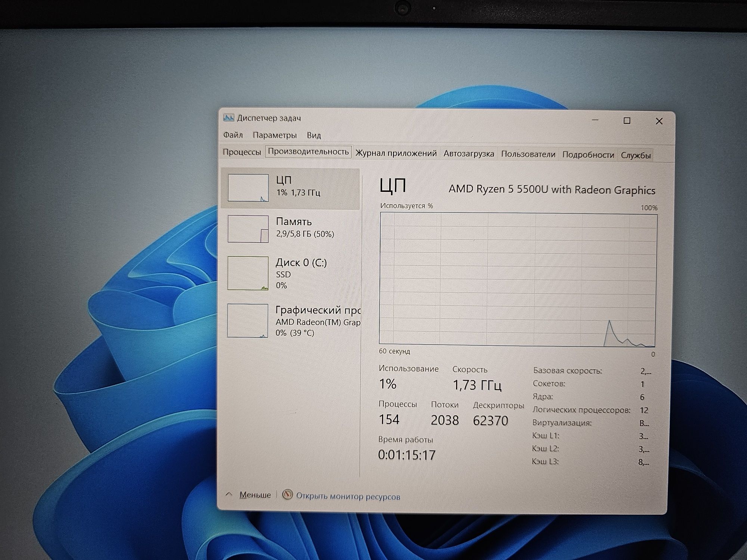The height and width of the screenshot is (560, 747).
Task: Open the Вид menu
Action: [314, 135]
